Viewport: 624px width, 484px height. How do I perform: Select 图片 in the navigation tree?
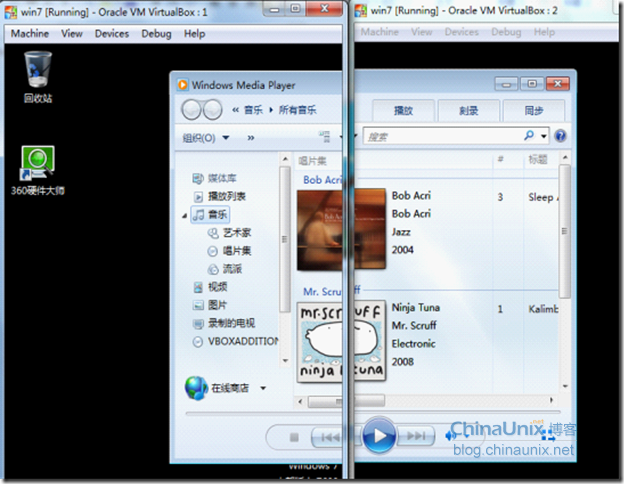(x=210, y=305)
